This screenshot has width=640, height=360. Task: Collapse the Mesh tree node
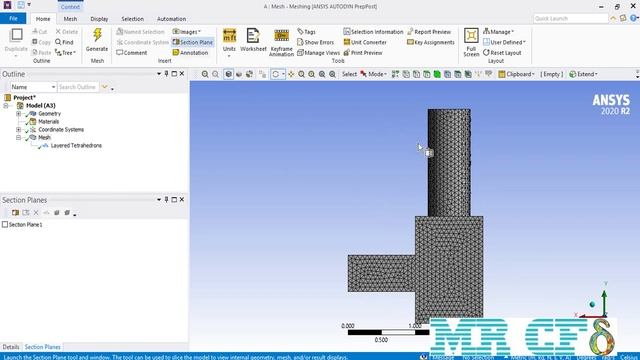18,138
